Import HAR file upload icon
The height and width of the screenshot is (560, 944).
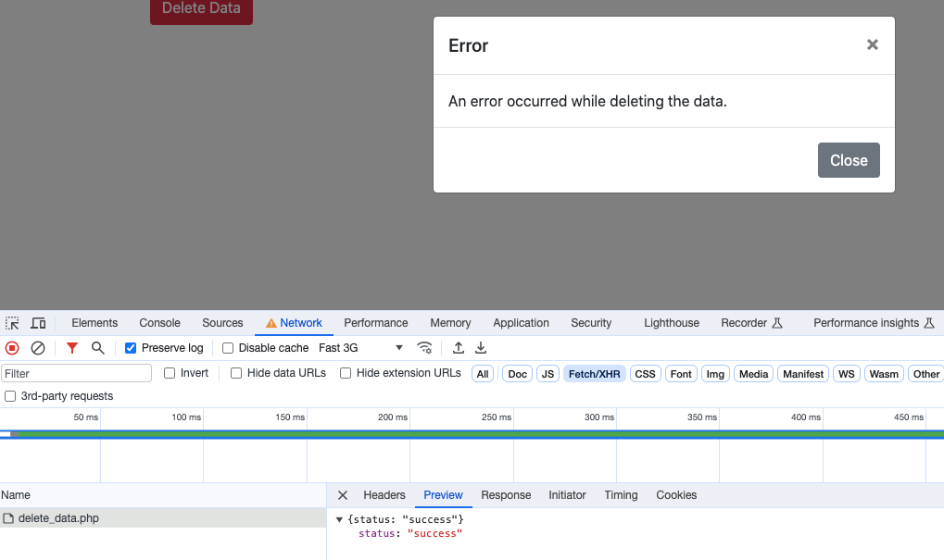(x=459, y=348)
